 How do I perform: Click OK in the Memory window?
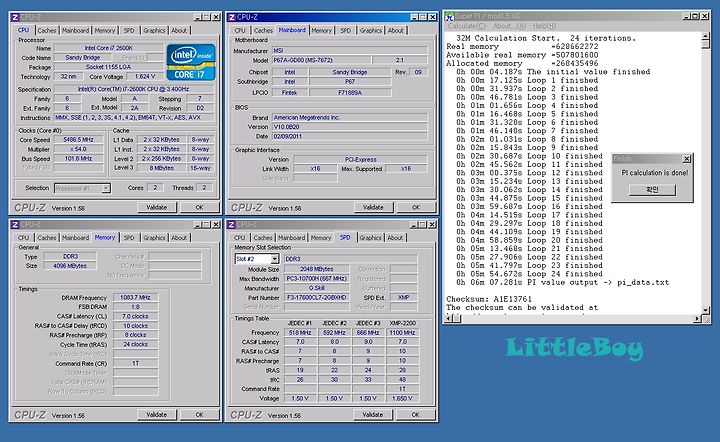point(199,414)
